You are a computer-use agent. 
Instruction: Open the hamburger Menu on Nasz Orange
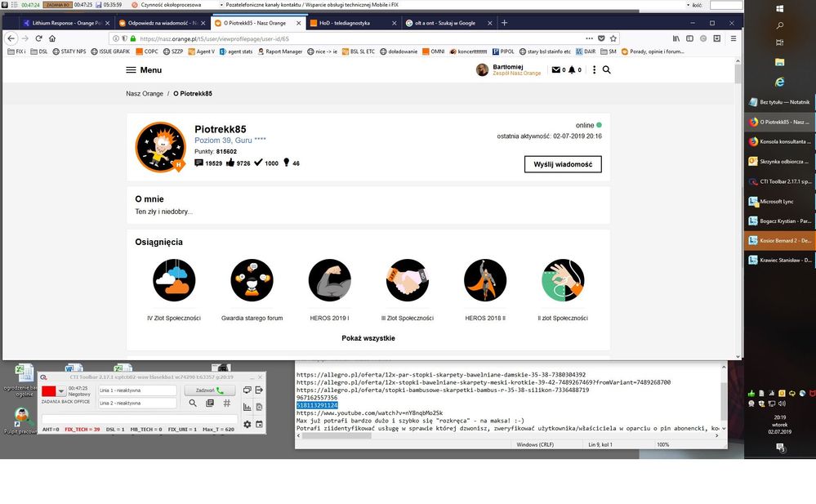[x=144, y=70]
